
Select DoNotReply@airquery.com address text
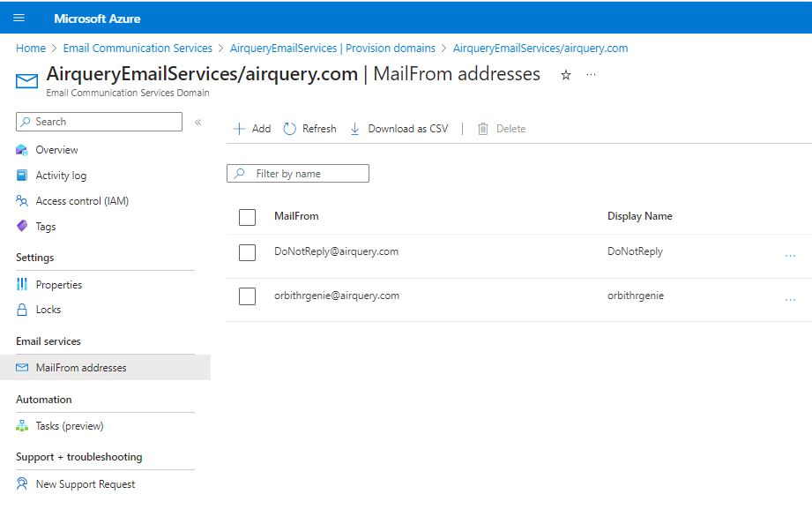336,251
